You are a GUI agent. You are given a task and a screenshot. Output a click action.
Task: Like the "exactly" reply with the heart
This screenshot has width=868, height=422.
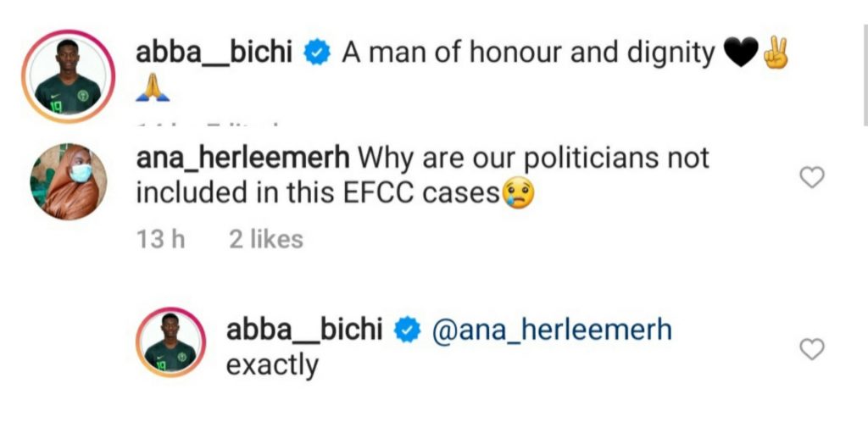(813, 348)
